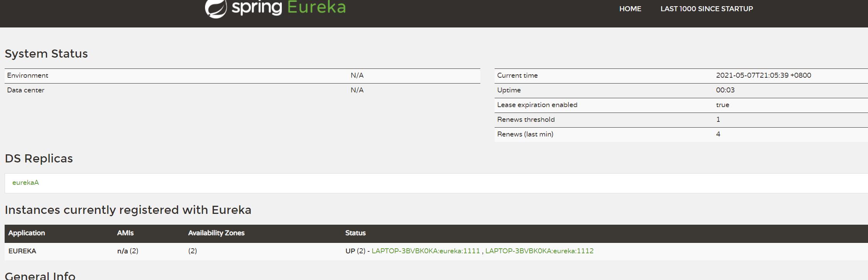868x280 pixels.
Task: Select the Data center N/A value
Action: (x=357, y=90)
